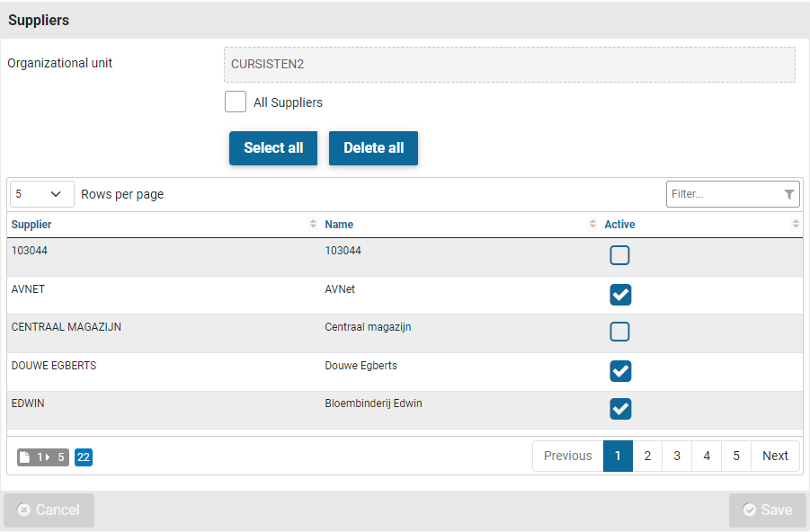Enable Active checkbox for supplier 103044

[x=619, y=255]
